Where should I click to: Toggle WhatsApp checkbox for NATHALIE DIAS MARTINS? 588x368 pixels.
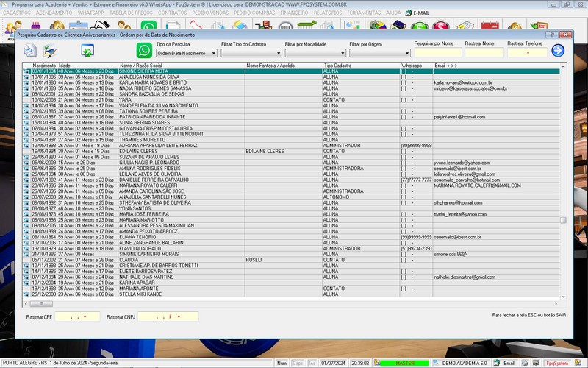pos(404,277)
